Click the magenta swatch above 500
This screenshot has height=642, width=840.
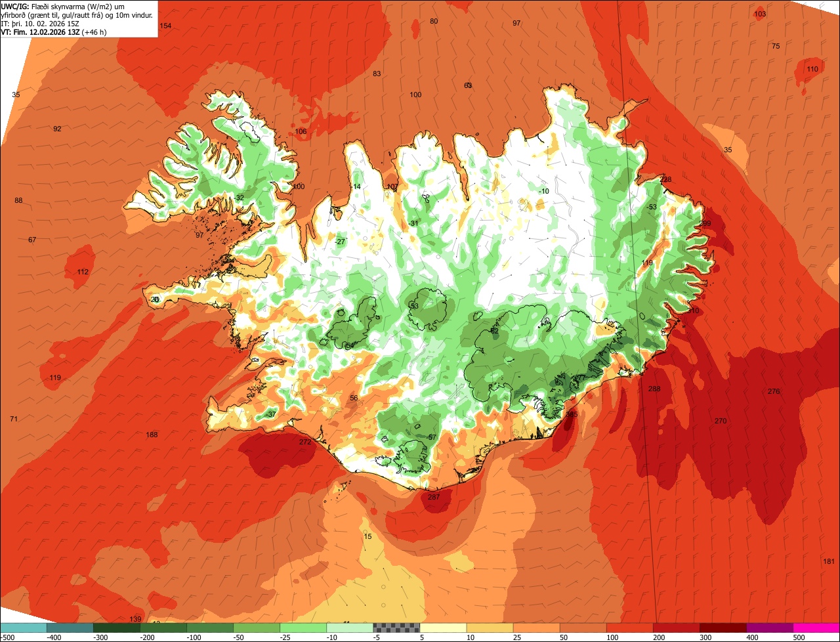point(816,628)
